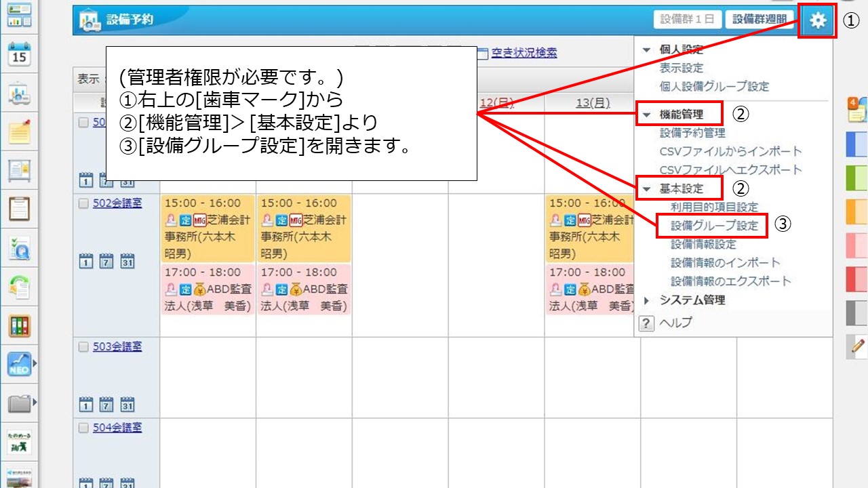The width and height of the screenshot is (868, 488).
Task: Pick the gray color swatch
Action: pos(857,313)
